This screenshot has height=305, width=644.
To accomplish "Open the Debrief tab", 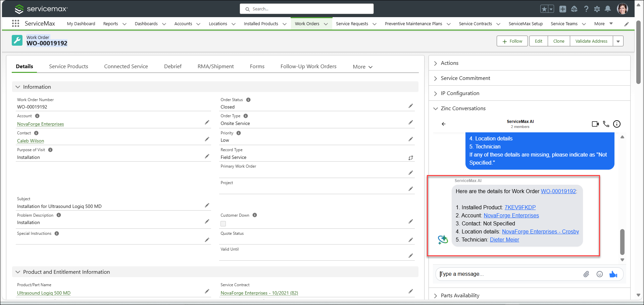I will click(x=173, y=67).
